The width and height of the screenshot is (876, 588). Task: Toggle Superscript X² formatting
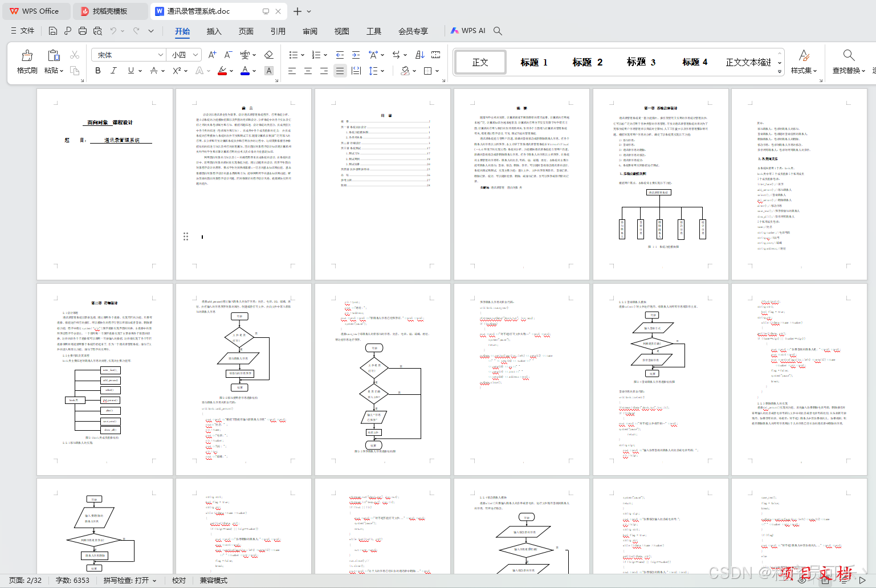(x=177, y=71)
